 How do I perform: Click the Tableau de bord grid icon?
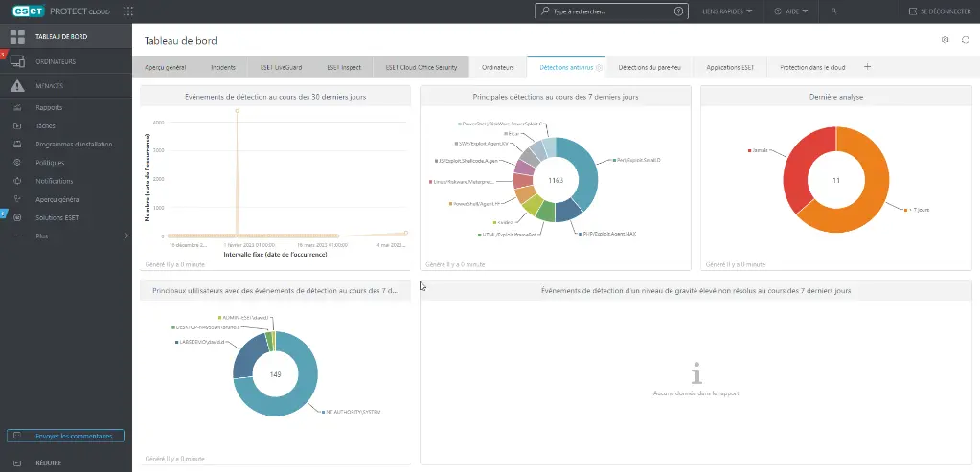(17, 36)
